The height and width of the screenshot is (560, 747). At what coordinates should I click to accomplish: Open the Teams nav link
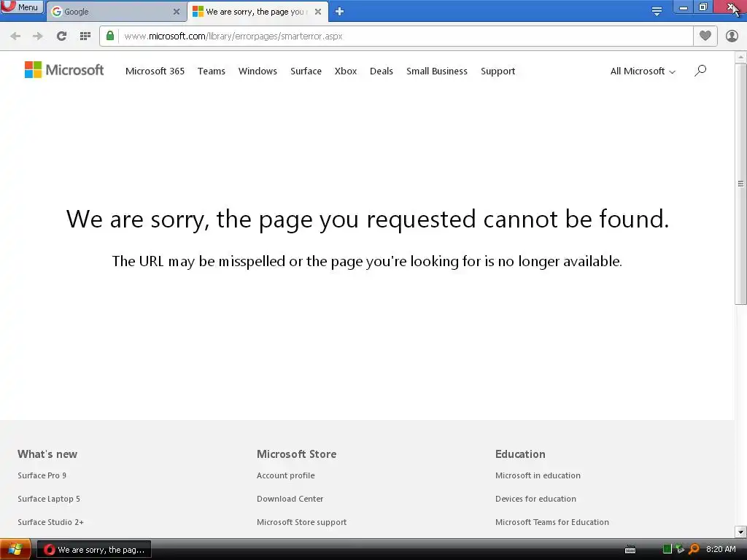[211, 71]
